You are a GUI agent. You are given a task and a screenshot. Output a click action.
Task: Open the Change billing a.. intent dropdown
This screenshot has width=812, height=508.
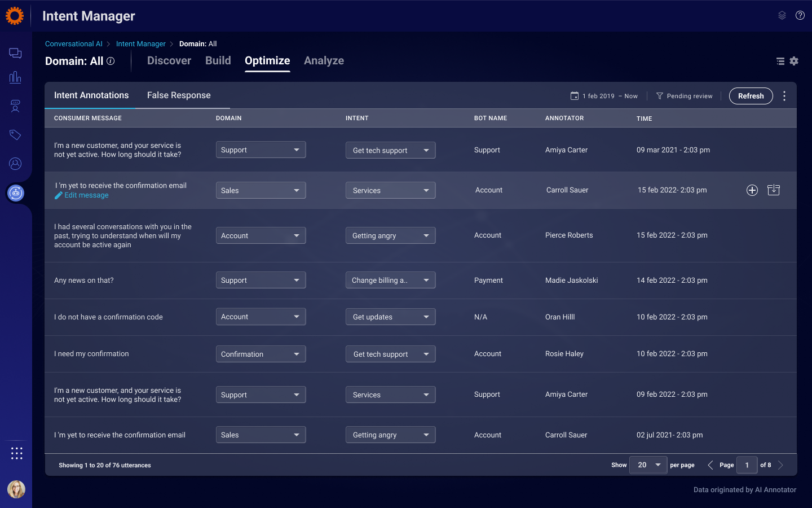pyautogui.click(x=391, y=280)
